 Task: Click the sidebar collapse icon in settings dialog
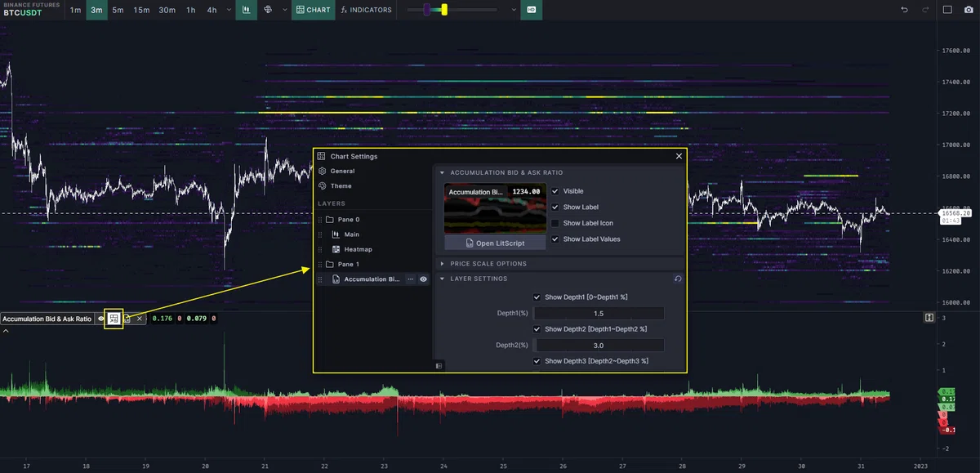click(x=439, y=366)
